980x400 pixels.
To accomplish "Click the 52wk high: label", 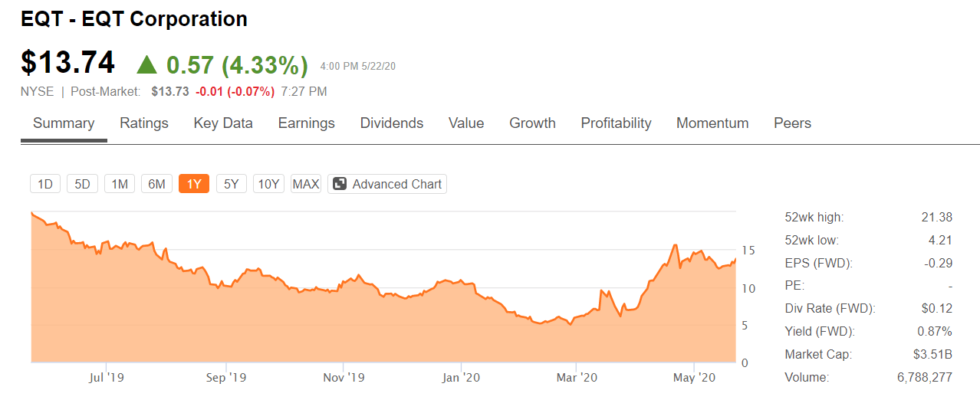I will (x=814, y=218).
